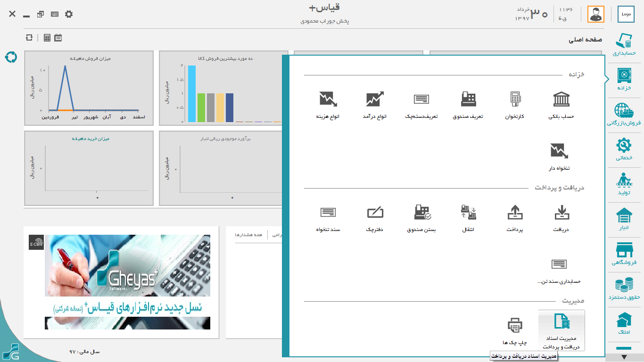Click the پخش جوراب محمودی company name
Viewport: 644px width, 362px height.
325,22
